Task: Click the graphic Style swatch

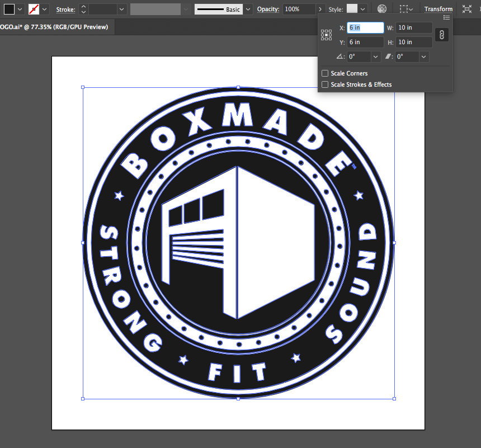Action: (352, 9)
